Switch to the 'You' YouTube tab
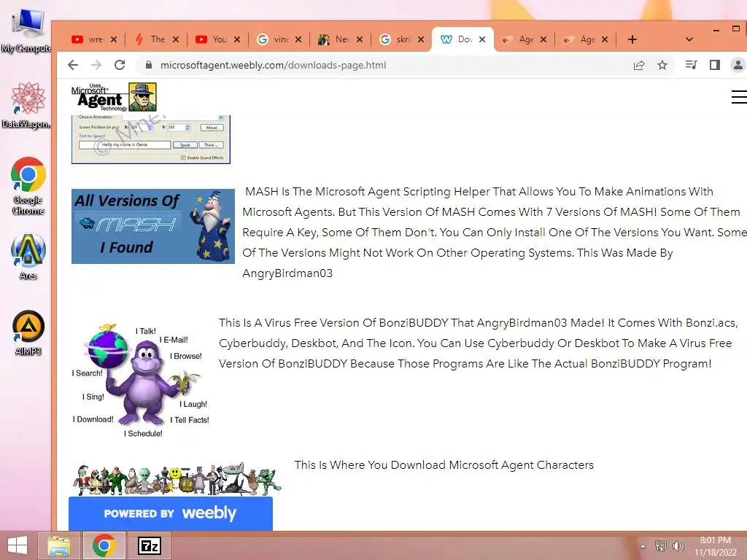Viewport: 747px width, 560px height. point(214,39)
